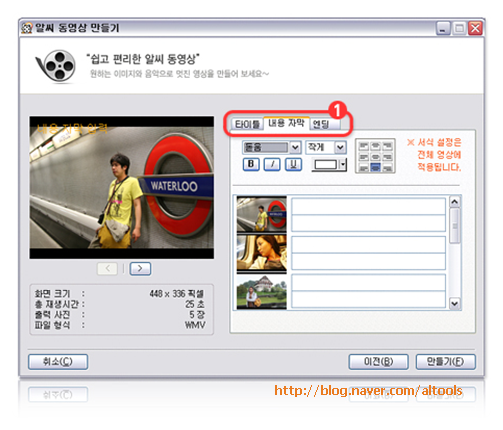The image size is (503, 430).
Task: Click second subtitle line for train photo
Action: pyautogui.click(x=368, y=261)
